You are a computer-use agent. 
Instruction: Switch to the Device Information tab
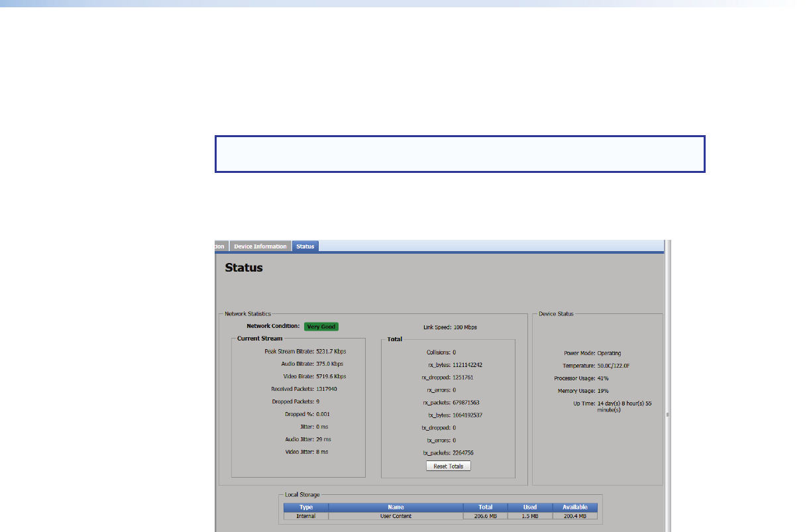pos(260,246)
